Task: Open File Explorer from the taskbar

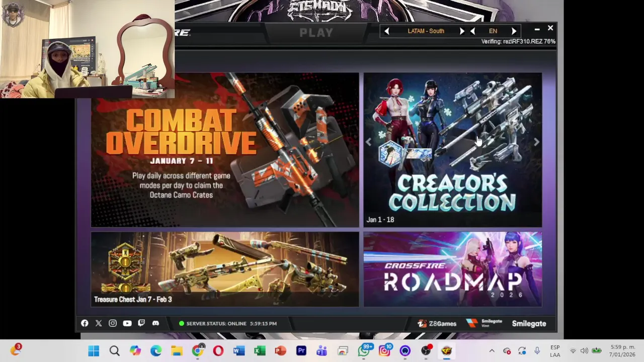Action: (177, 351)
